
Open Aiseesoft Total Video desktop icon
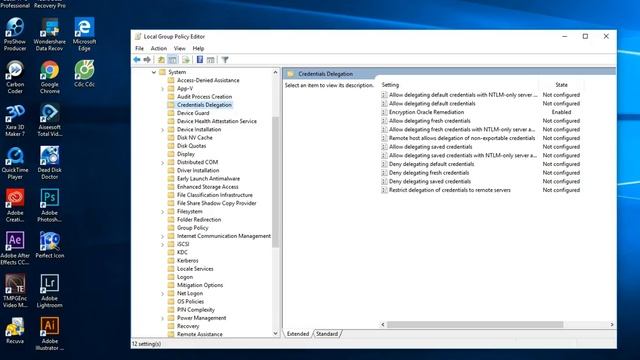tap(49, 120)
